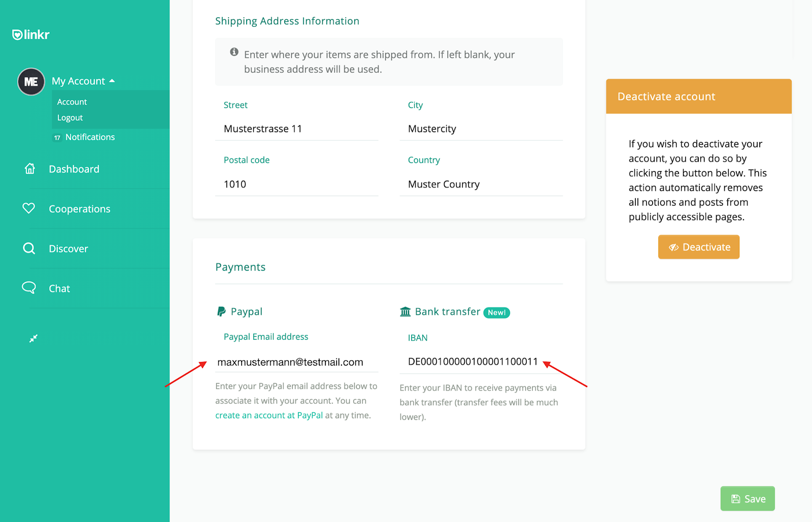Click the Chat speech bubble icon

point(29,288)
